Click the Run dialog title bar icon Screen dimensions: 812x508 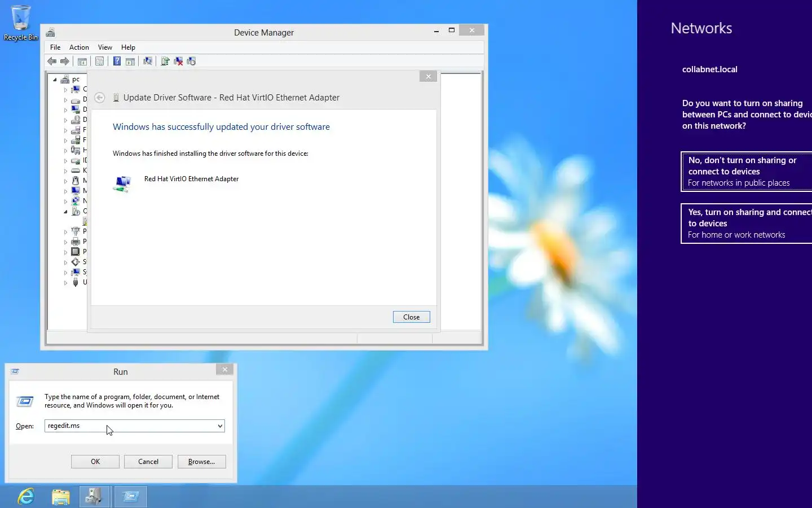tap(15, 371)
